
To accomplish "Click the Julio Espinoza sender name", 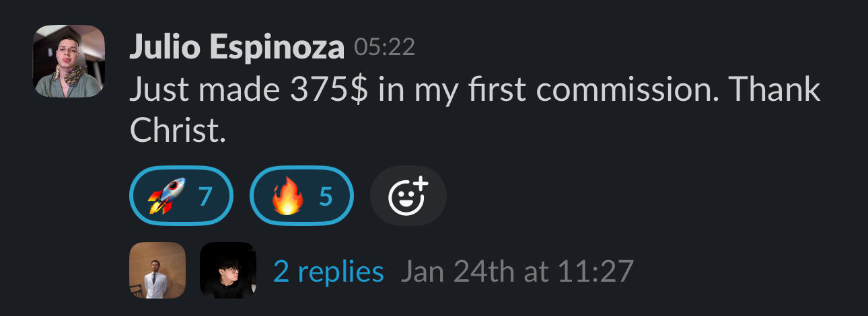I will [x=236, y=46].
